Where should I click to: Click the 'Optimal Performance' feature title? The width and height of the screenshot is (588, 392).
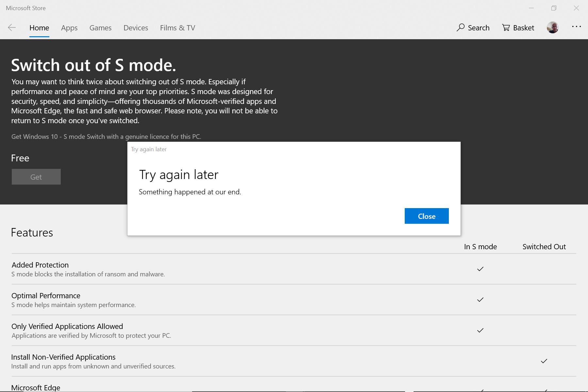pyautogui.click(x=46, y=296)
